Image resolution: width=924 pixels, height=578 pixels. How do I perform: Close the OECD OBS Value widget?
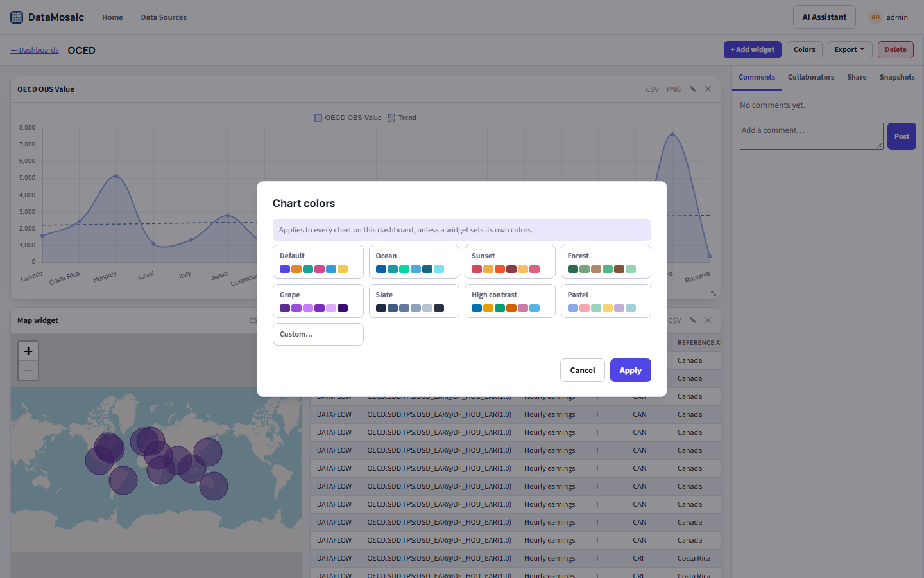(x=708, y=89)
